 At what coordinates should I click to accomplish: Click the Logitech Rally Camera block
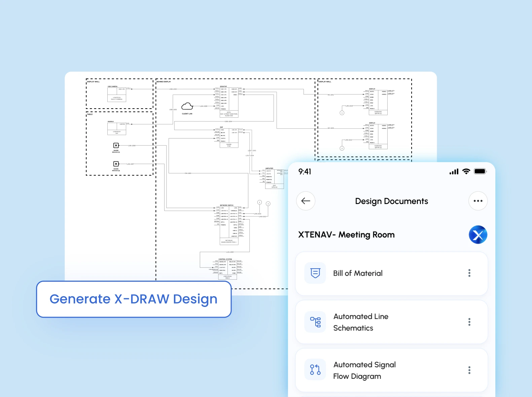[x=117, y=94]
